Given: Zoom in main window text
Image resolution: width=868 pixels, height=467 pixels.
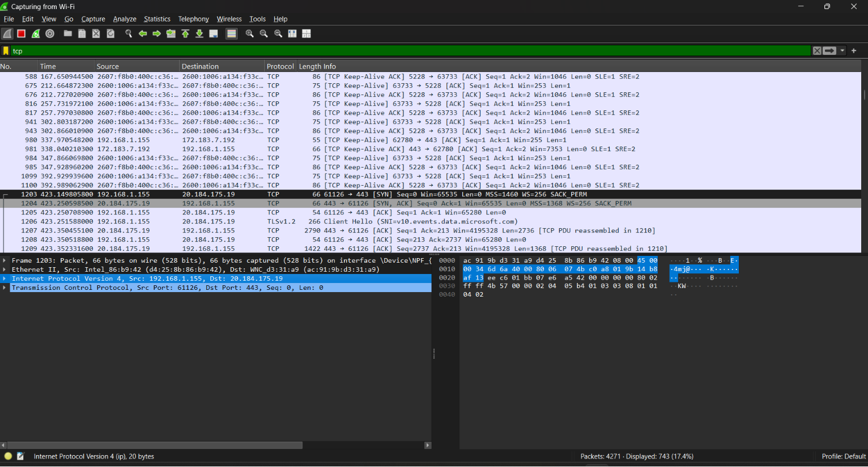Looking at the screenshot, I should pyautogui.click(x=249, y=34).
